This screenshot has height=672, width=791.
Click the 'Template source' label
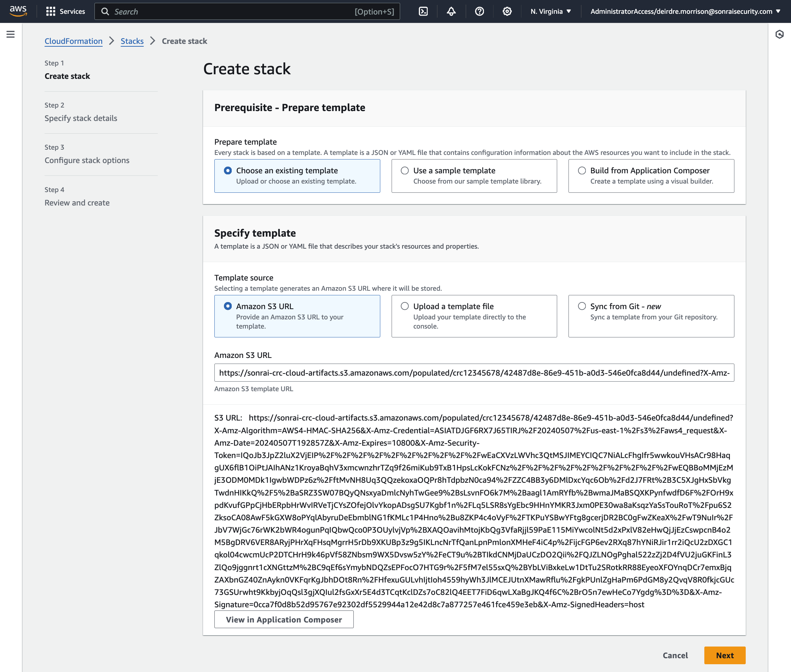pos(244,278)
